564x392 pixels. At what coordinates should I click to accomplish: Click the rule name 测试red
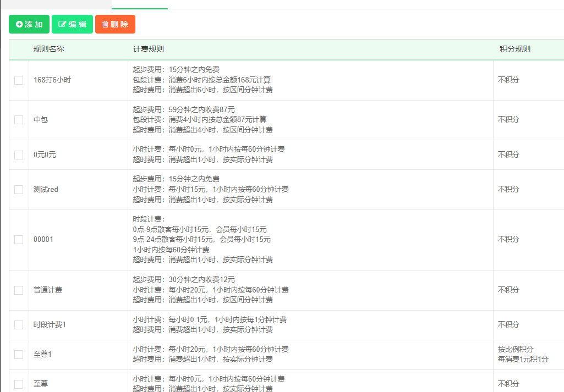click(x=46, y=189)
